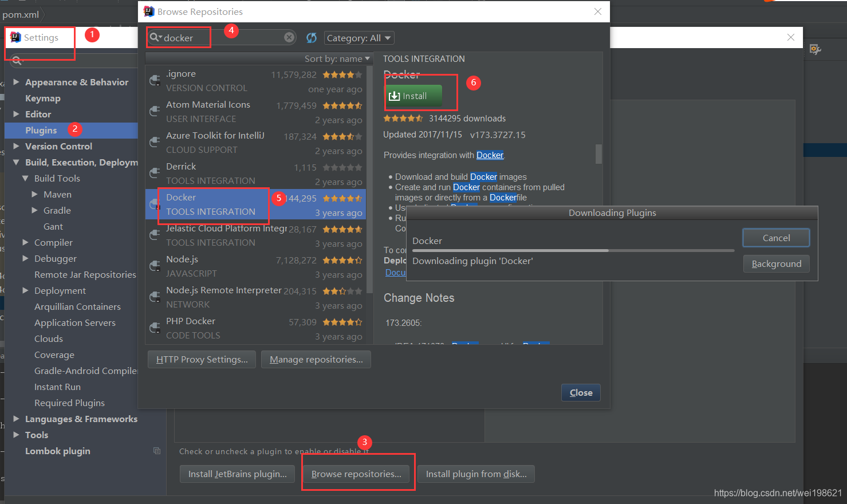This screenshot has width=847, height=504.
Task: Expand the Gradle node
Action: pos(34,210)
